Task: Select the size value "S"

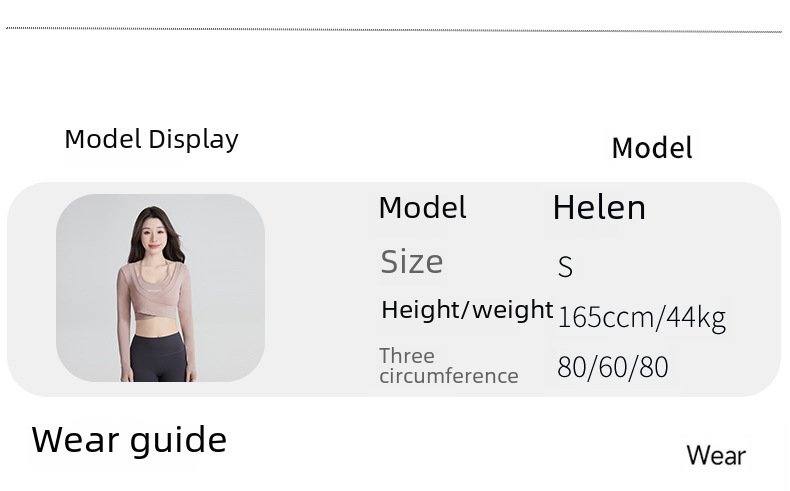Action: (565, 267)
